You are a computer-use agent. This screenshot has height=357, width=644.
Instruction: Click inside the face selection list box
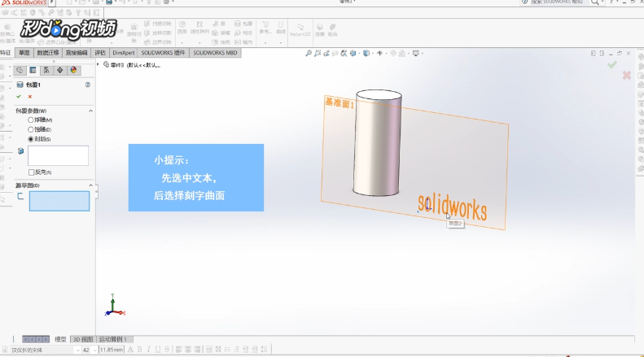coord(59,155)
